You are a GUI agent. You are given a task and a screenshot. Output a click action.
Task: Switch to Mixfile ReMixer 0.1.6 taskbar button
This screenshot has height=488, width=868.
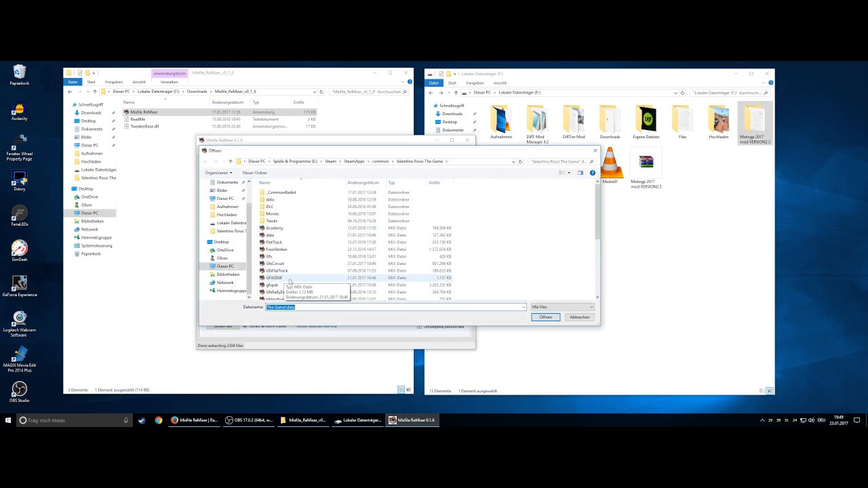[x=412, y=420]
